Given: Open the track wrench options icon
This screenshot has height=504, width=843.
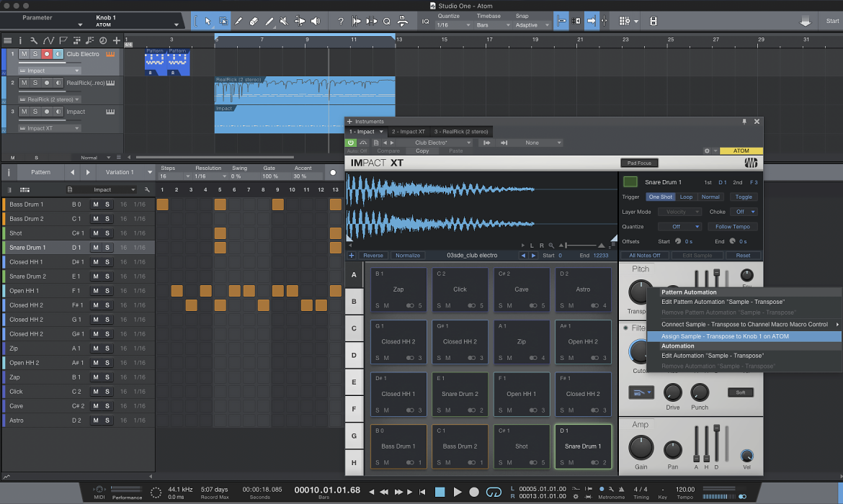Looking at the screenshot, I should [34, 40].
